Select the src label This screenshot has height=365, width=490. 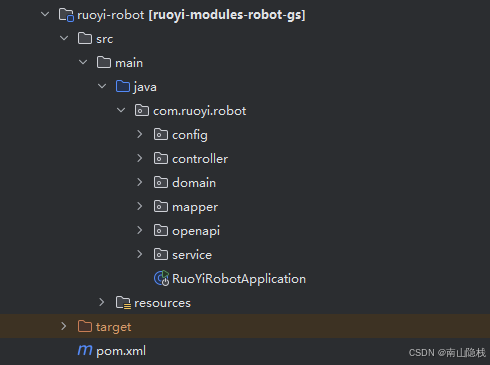tap(105, 39)
